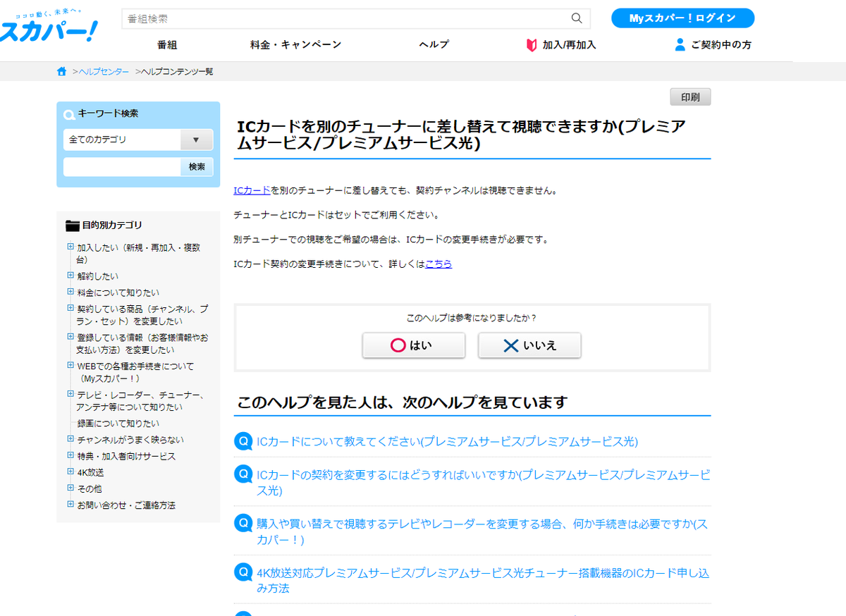
Task: Expand 加入したい（新規・再加入・複数台） category
Action: pos(70,247)
